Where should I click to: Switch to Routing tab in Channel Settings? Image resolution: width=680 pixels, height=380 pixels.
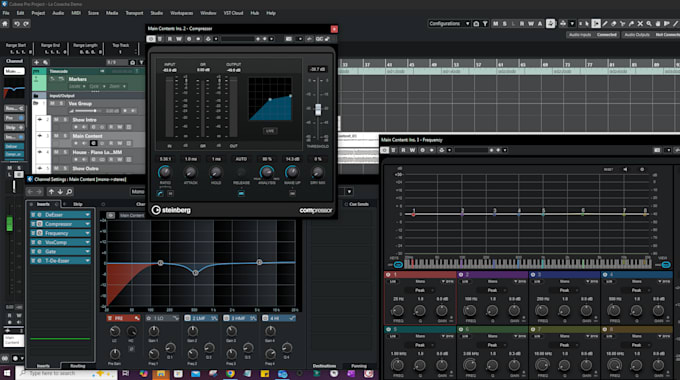tap(78, 366)
